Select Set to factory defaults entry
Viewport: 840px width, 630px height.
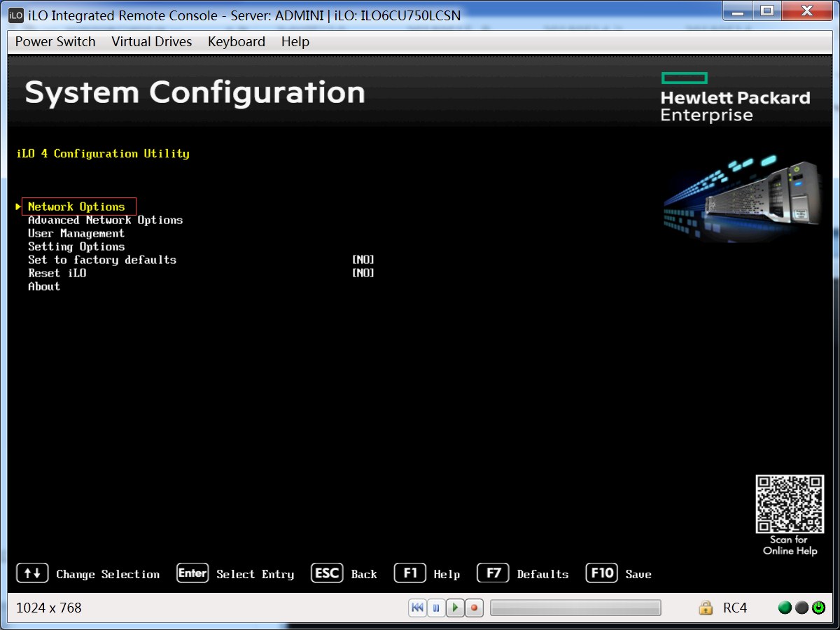pos(102,260)
